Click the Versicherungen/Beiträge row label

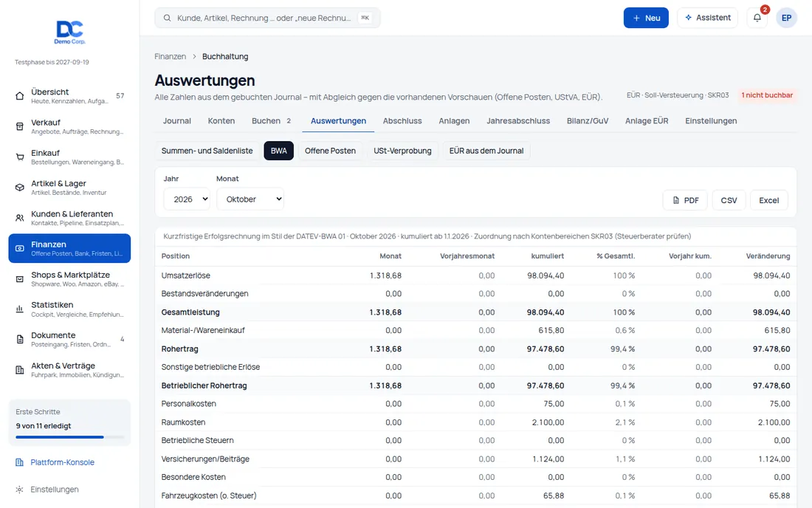(x=205, y=459)
